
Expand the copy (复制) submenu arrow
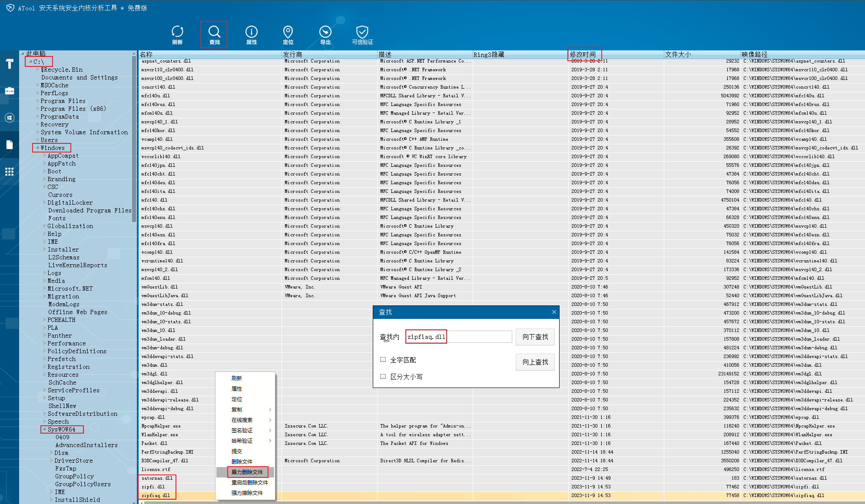pyautogui.click(x=270, y=410)
